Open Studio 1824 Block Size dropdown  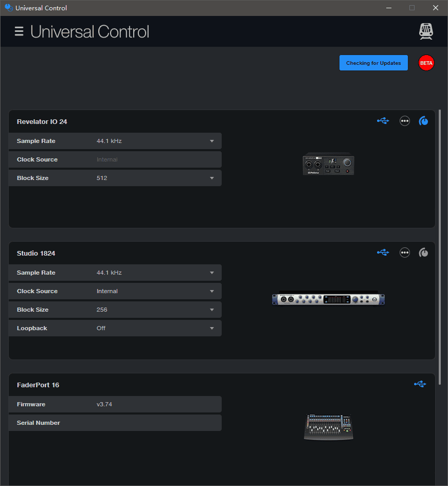115,310
